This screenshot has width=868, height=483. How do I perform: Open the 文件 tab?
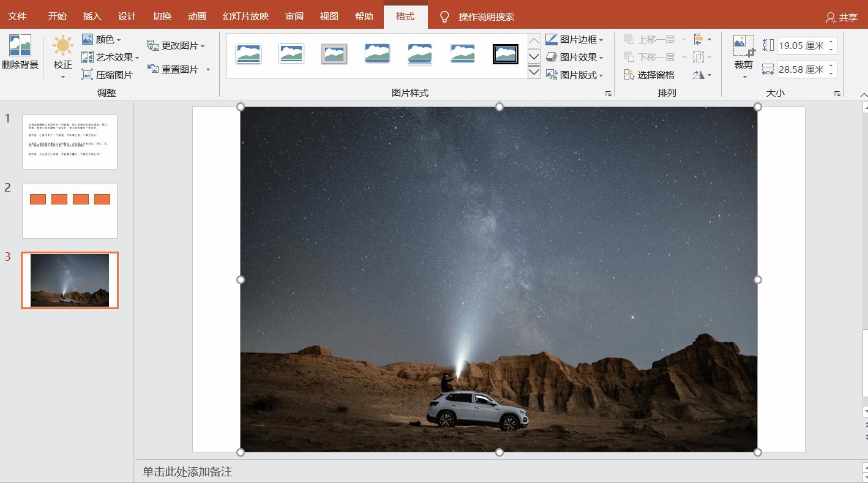coord(17,17)
